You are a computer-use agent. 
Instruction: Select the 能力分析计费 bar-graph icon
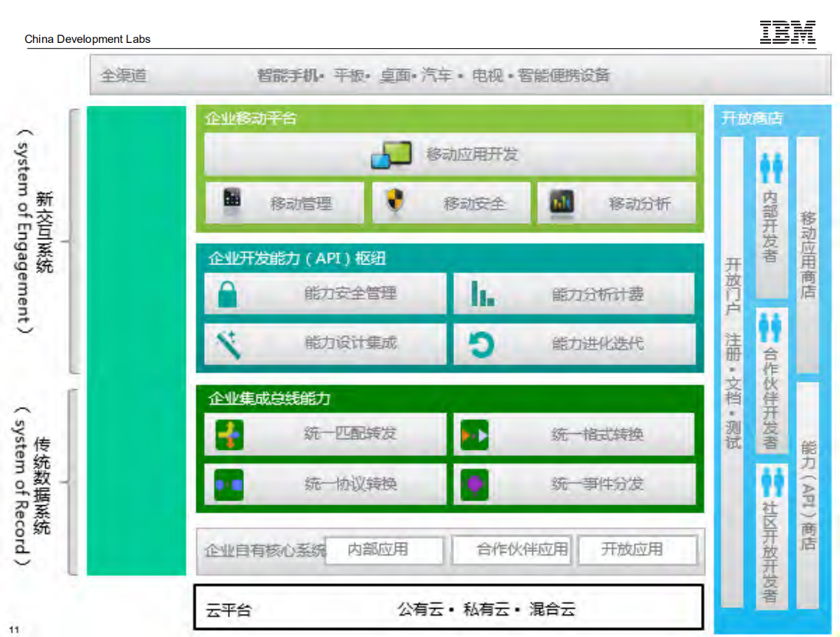point(483,294)
